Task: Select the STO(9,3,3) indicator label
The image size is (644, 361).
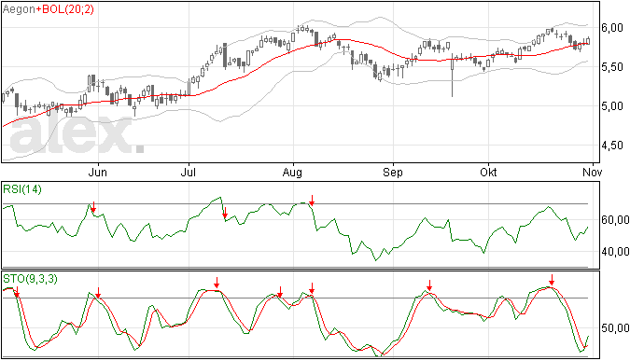Action: (31, 279)
